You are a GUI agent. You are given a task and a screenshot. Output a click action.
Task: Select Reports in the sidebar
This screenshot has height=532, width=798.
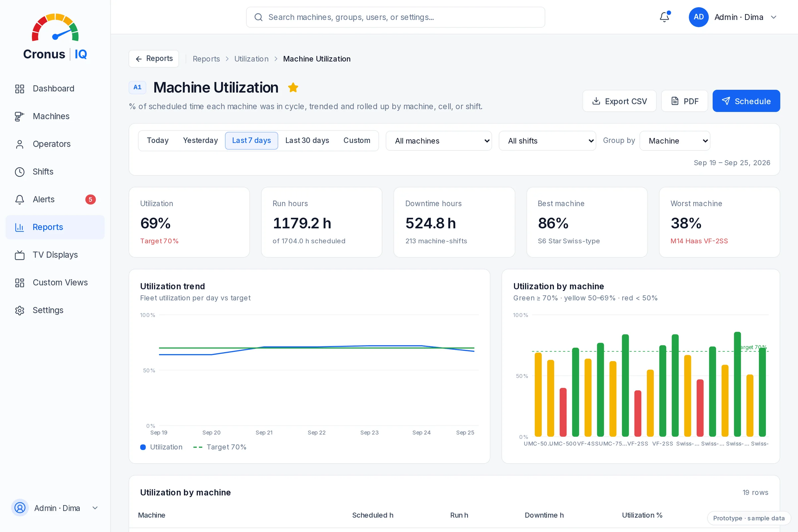tap(55, 227)
